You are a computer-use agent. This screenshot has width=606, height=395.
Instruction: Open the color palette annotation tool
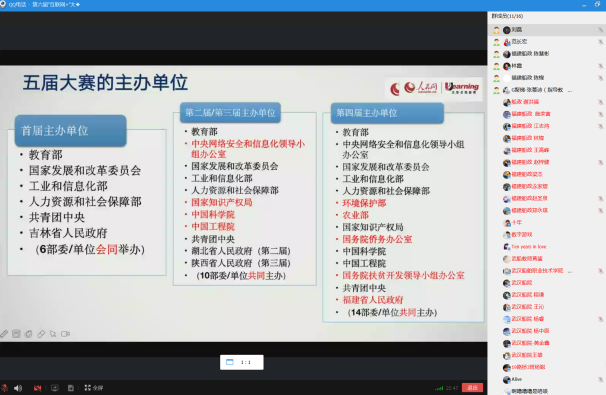tap(29, 334)
